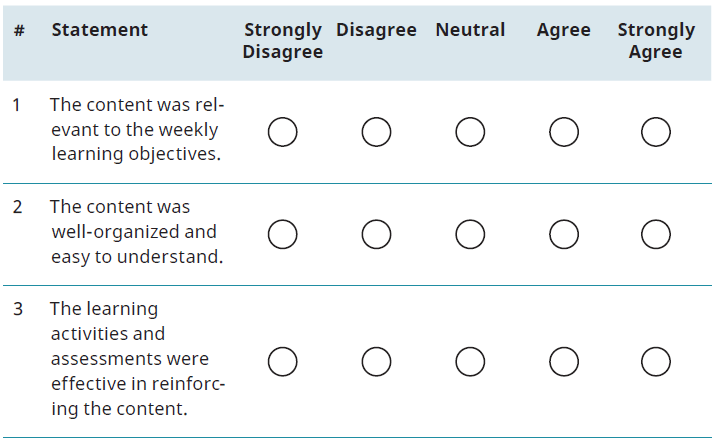Select Strongly Disagree for statement 1
The height and width of the screenshot is (444, 715).
tap(282, 132)
